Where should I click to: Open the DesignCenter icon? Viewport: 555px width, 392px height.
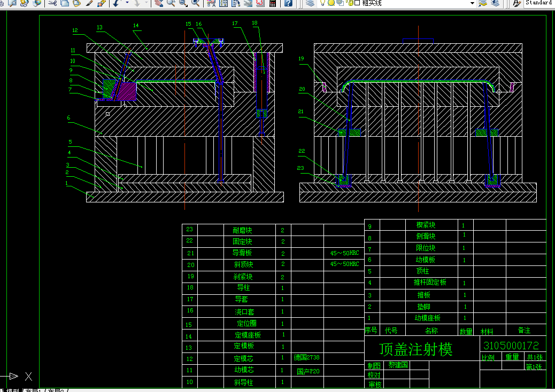coord(223,3)
